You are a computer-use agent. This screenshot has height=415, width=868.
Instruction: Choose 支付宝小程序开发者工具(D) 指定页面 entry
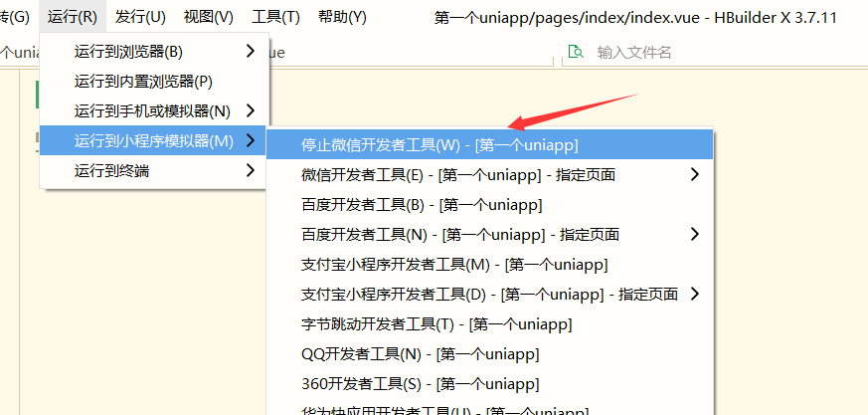coord(490,295)
